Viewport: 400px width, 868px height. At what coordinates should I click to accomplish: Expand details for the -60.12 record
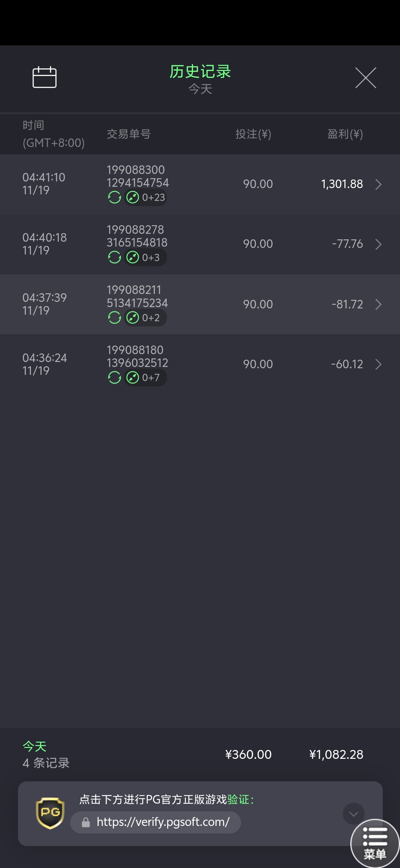point(378,364)
